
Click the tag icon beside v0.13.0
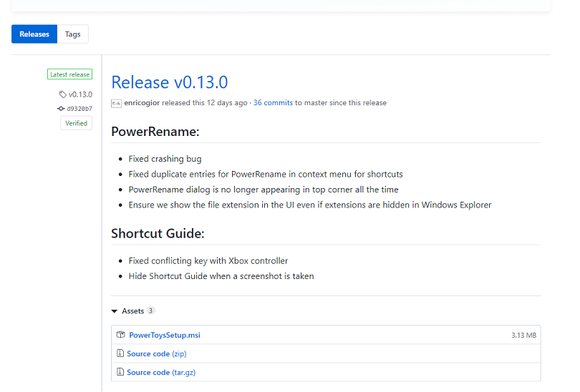(x=63, y=94)
